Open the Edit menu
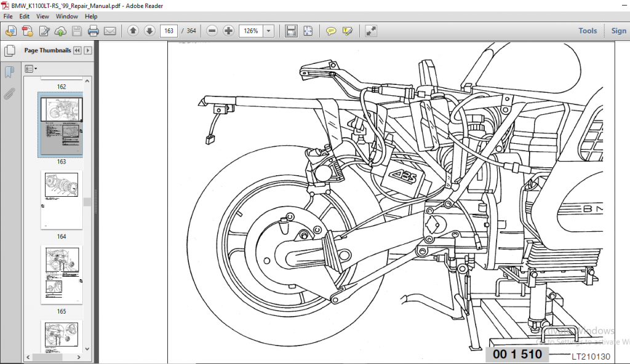 [x=25, y=17]
